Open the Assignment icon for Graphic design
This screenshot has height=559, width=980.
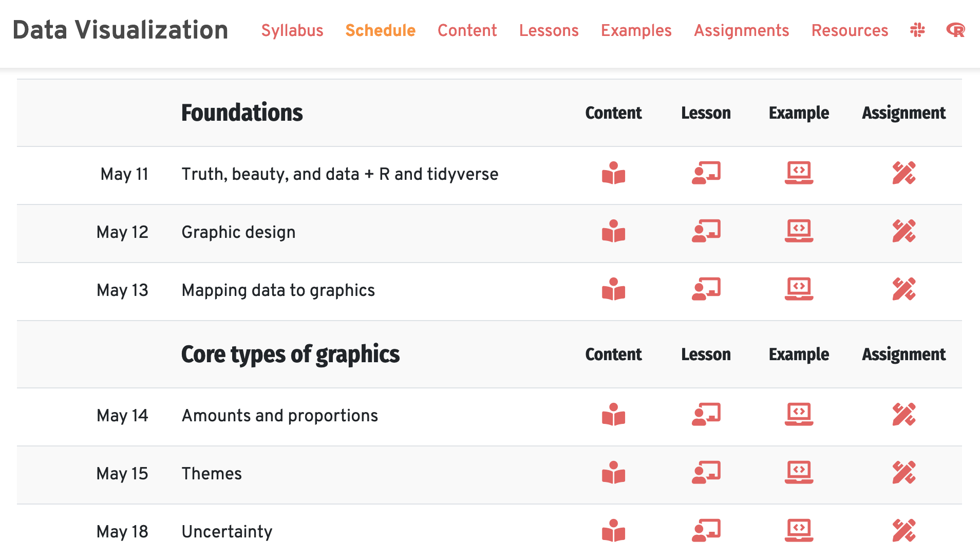point(904,232)
